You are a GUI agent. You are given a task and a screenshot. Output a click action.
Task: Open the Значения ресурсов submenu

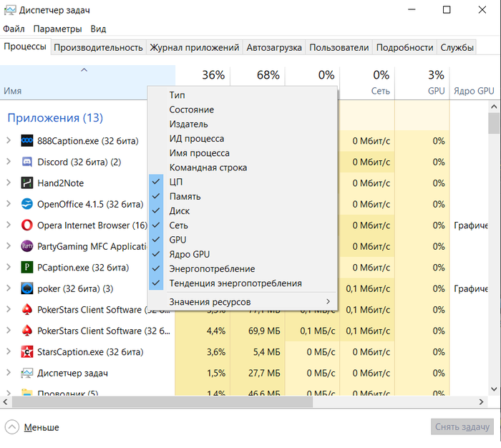click(x=242, y=302)
